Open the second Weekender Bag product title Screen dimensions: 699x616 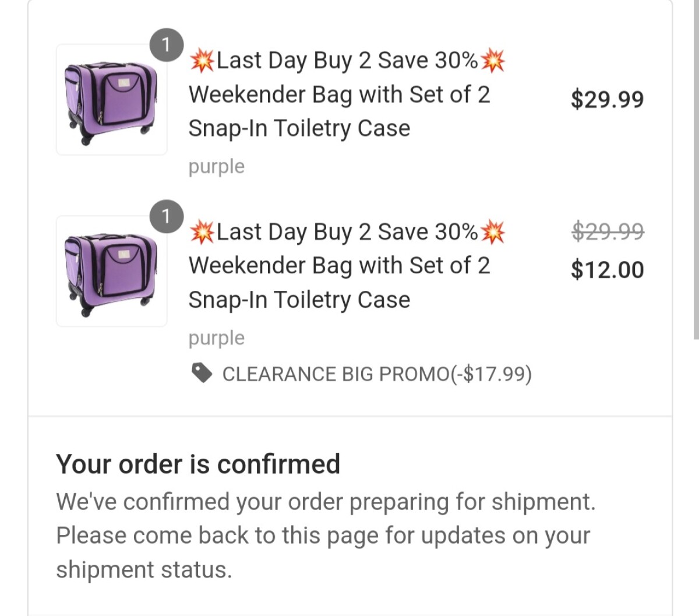[339, 266]
